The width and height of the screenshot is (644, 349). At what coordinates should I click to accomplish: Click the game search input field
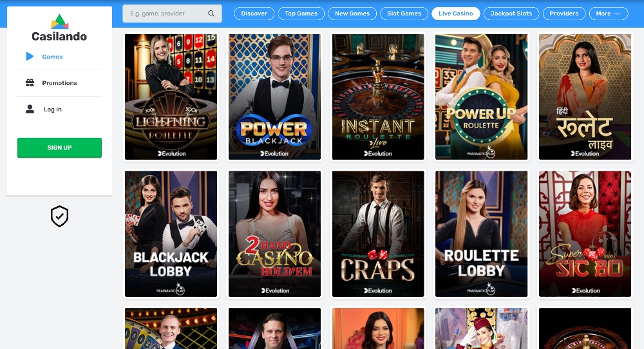point(172,14)
